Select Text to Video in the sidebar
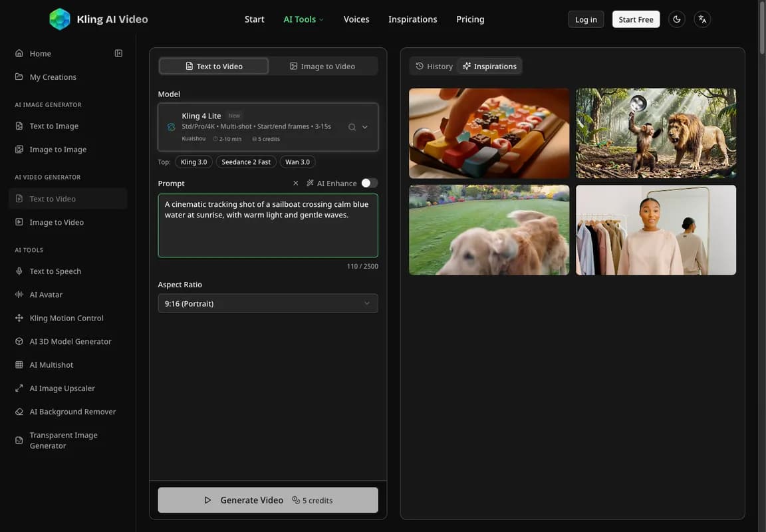 coord(67,199)
